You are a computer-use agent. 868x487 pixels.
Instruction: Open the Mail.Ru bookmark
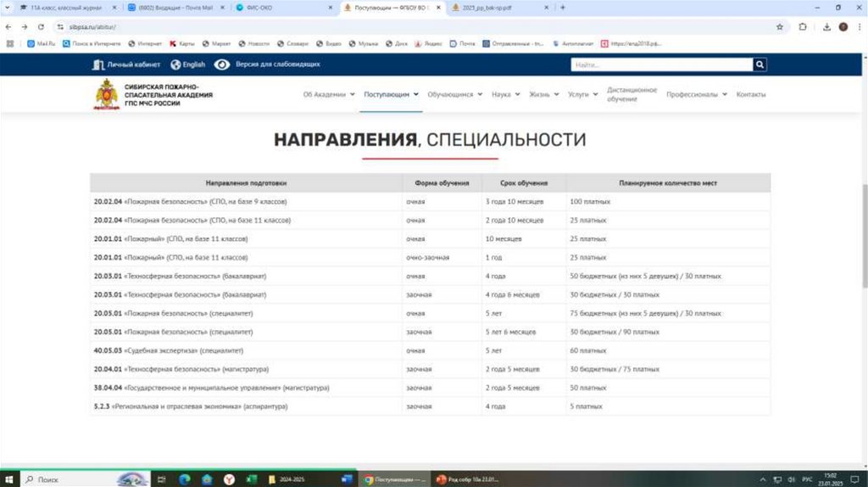42,43
